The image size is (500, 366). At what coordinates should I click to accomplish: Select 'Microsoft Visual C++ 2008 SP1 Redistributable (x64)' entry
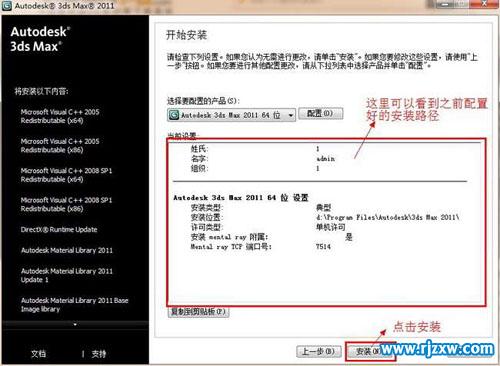tap(66, 175)
